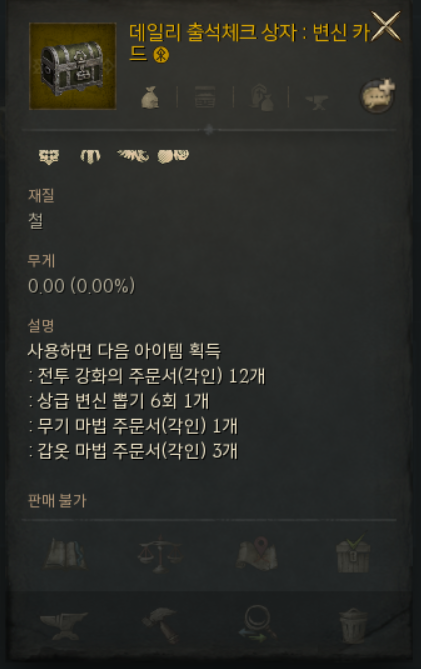Click the crafting hammer icon
The image size is (421, 669).
(160, 625)
